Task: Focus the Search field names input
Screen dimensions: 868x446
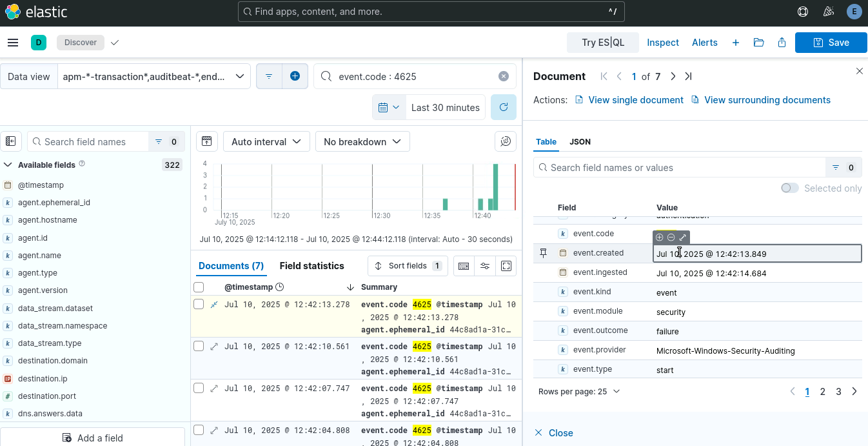Action: point(94,141)
